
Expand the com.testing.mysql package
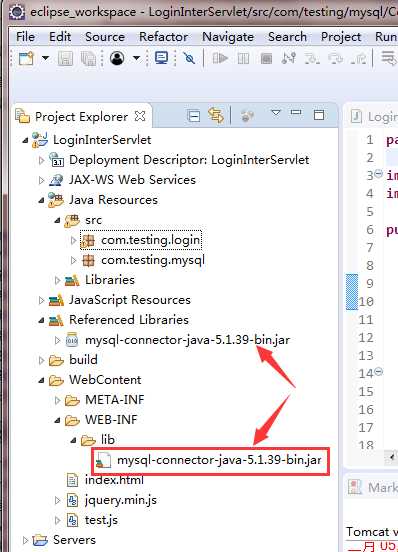click(73, 261)
